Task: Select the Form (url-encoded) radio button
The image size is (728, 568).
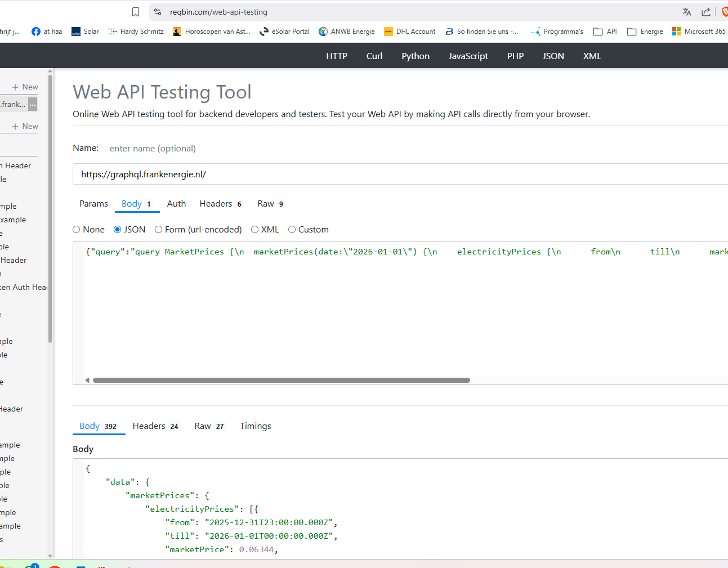Action: (159, 230)
